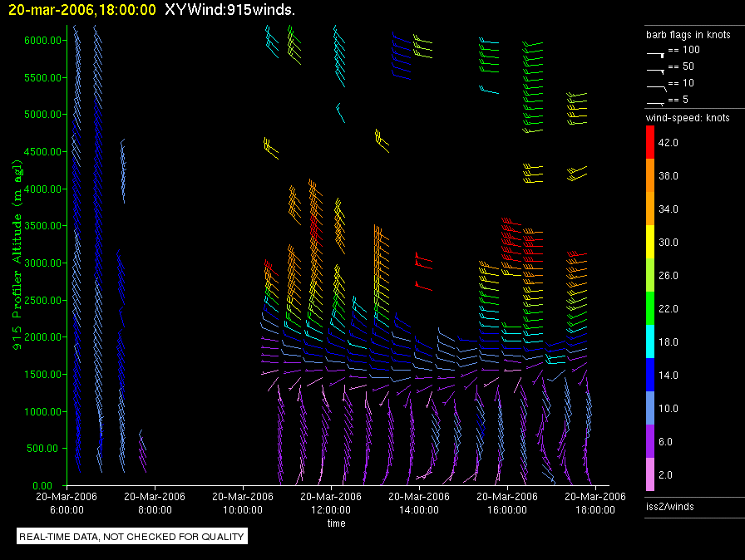Click the wind-speed: knots legend heading
This screenshot has height=560, width=745.
688,118
